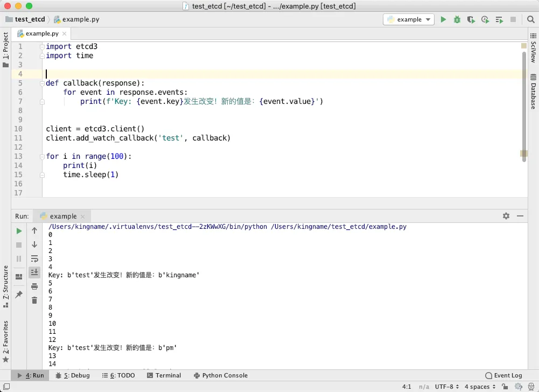Image resolution: width=539 pixels, height=392 pixels.
Task: Open the Event Log
Action: coord(503,375)
